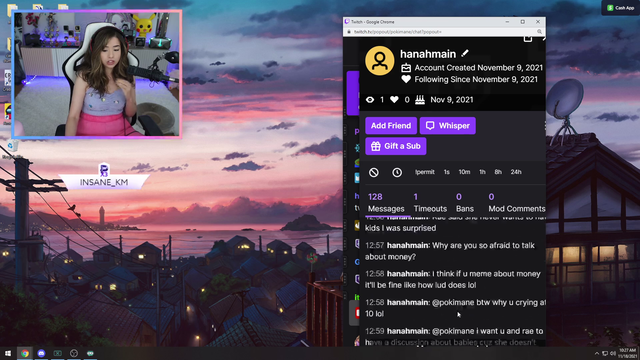Screen dimensions: 640x360
Task: Click the lock icon in address bar
Action: (349, 31)
